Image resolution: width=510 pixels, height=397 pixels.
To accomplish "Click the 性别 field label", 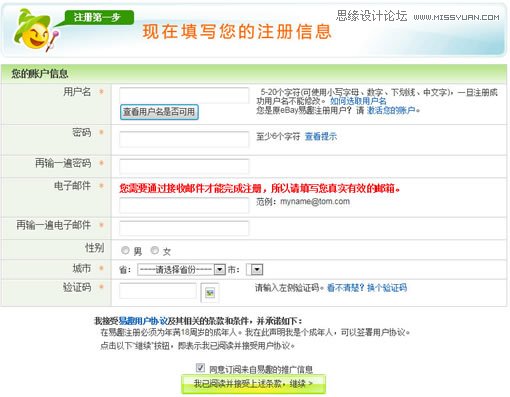I will [x=95, y=248].
